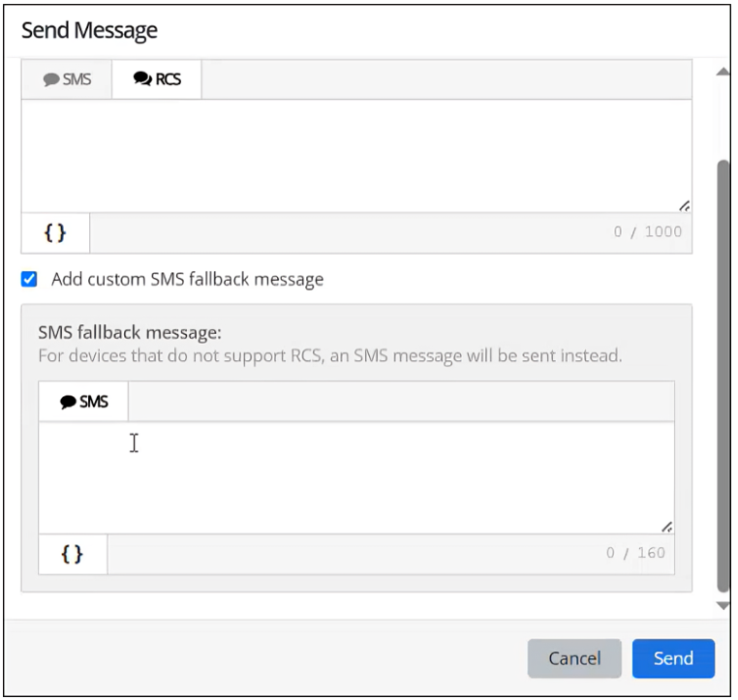Open curly braces variable picker for fallback SMS
Viewport: 738px width, 700px height.
click(x=73, y=554)
